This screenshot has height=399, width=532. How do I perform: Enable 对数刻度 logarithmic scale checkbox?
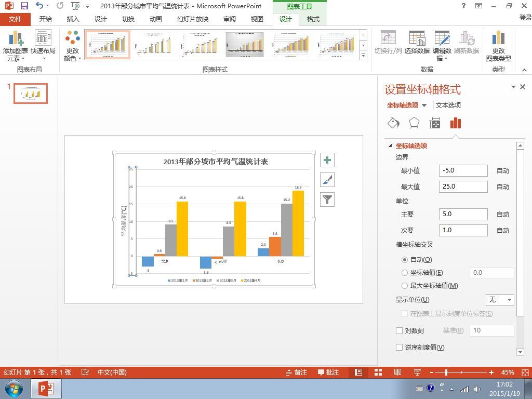pyautogui.click(x=400, y=331)
